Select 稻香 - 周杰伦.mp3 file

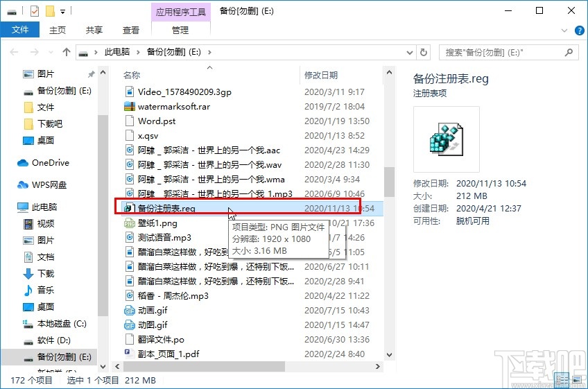pos(173,296)
